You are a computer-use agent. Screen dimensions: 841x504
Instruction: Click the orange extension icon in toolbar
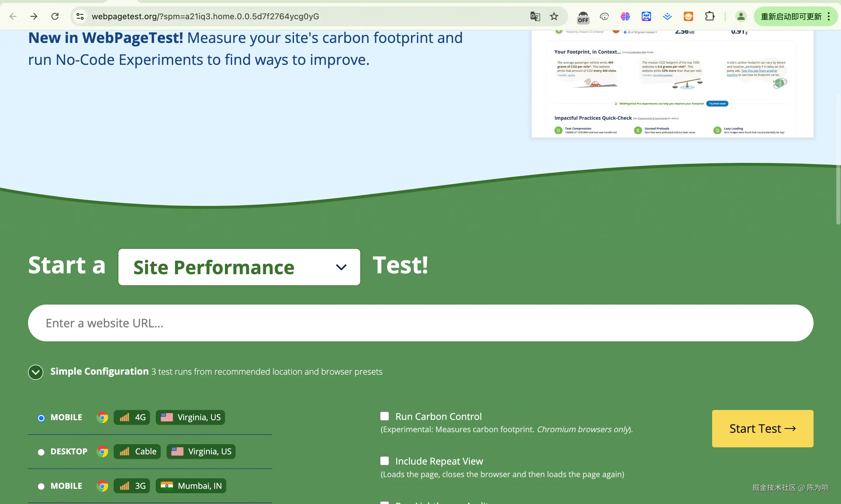(x=688, y=16)
